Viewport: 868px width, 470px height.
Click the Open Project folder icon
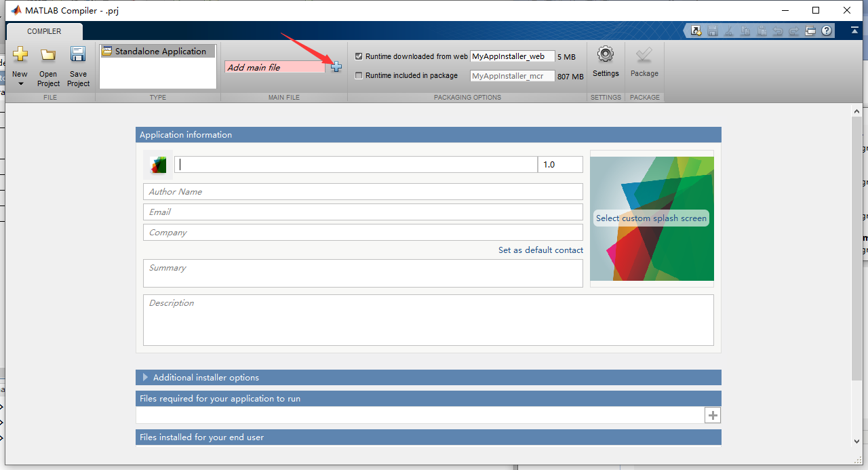pyautogui.click(x=48, y=55)
